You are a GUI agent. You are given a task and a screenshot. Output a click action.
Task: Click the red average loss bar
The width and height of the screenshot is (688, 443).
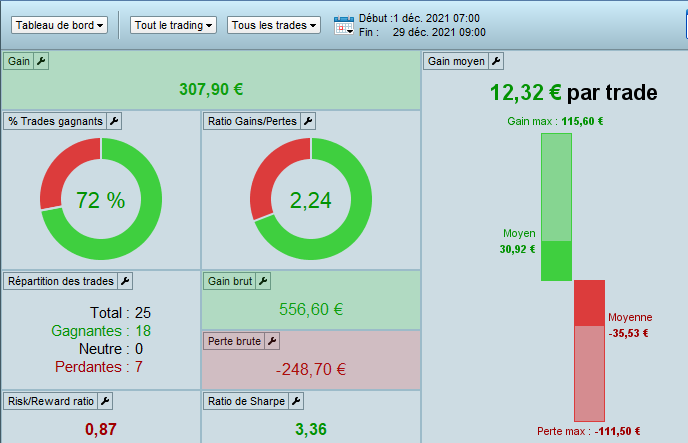coord(589,303)
